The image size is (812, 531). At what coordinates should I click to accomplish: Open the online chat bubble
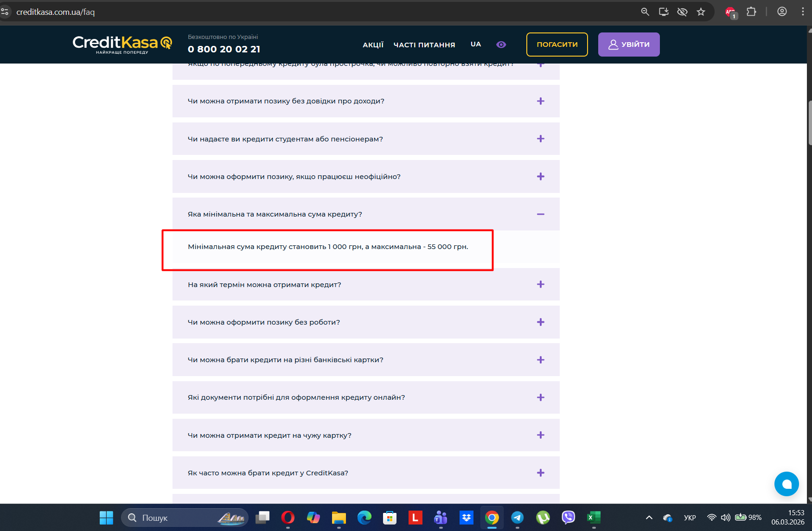click(786, 484)
